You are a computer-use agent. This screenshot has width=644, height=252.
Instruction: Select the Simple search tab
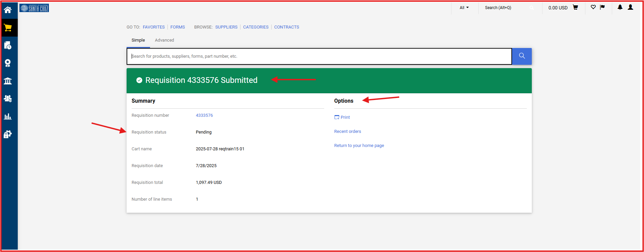pyautogui.click(x=138, y=40)
